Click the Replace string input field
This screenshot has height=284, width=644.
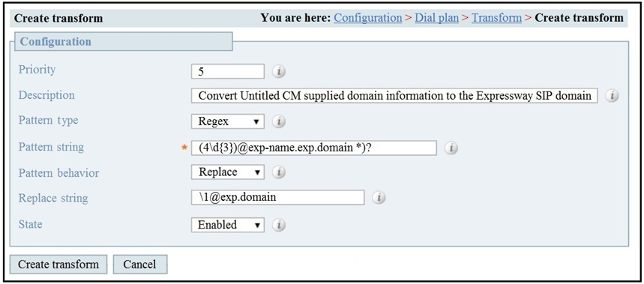pos(277,197)
